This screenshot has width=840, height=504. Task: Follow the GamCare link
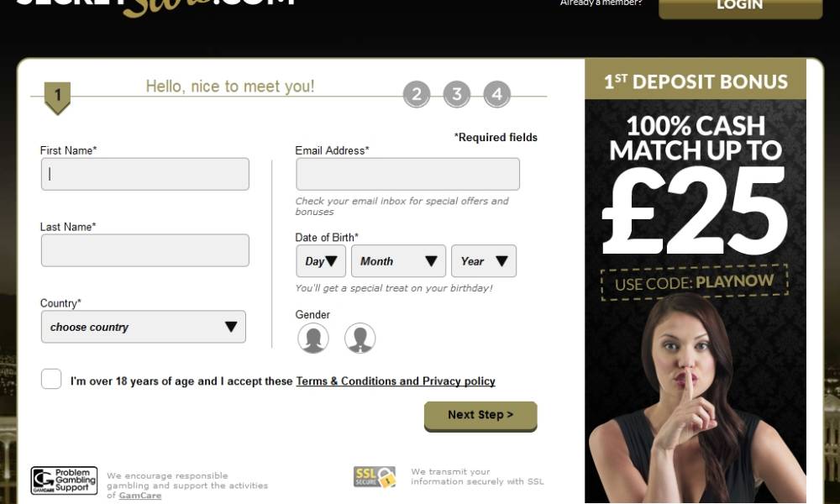click(139, 496)
